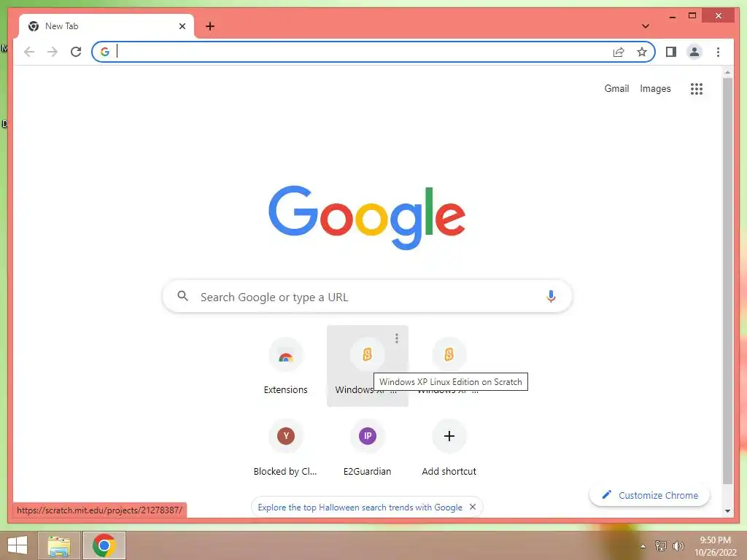Image resolution: width=747 pixels, height=560 pixels.
Task: Open the volume speaker tray icon
Action: [678, 545]
